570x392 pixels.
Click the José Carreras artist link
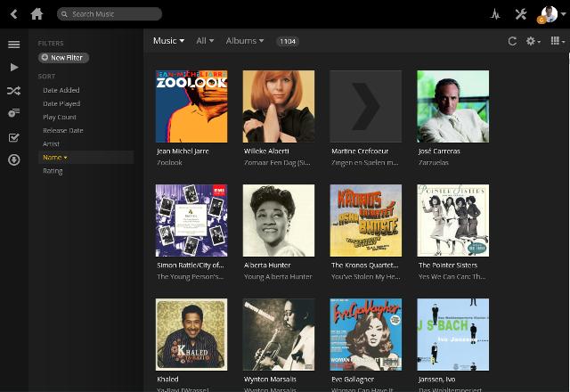click(x=439, y=151)
